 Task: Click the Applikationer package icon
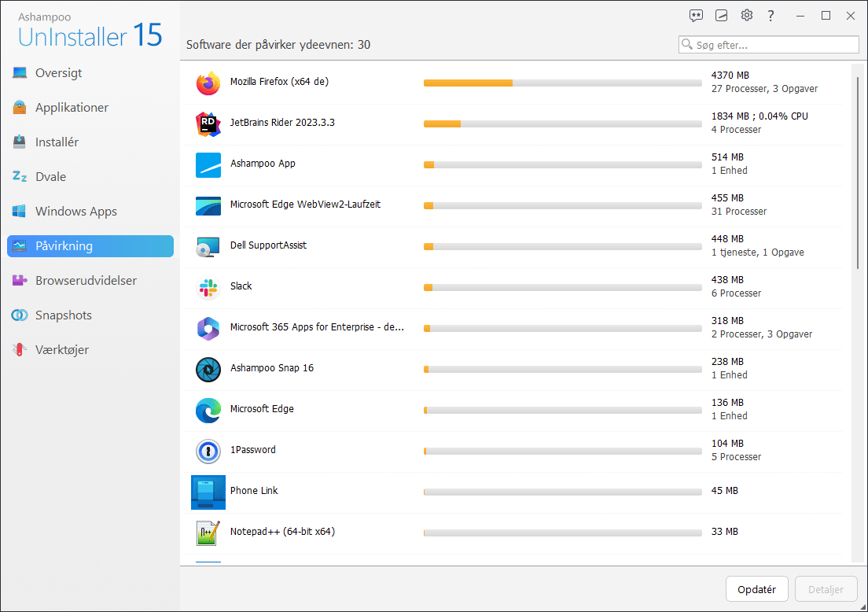(x=20, y=108)
